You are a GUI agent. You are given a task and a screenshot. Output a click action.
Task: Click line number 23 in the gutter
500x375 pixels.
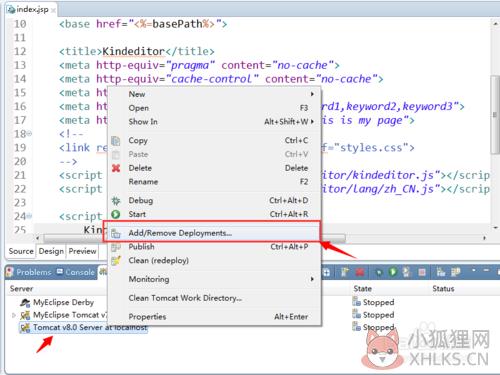tap(20, 203)
